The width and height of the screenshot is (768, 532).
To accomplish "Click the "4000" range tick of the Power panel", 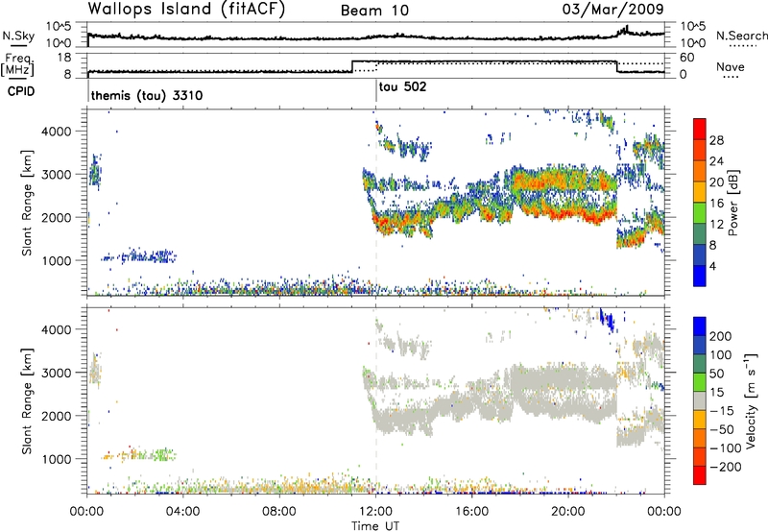I will click(x=57, y=132).
